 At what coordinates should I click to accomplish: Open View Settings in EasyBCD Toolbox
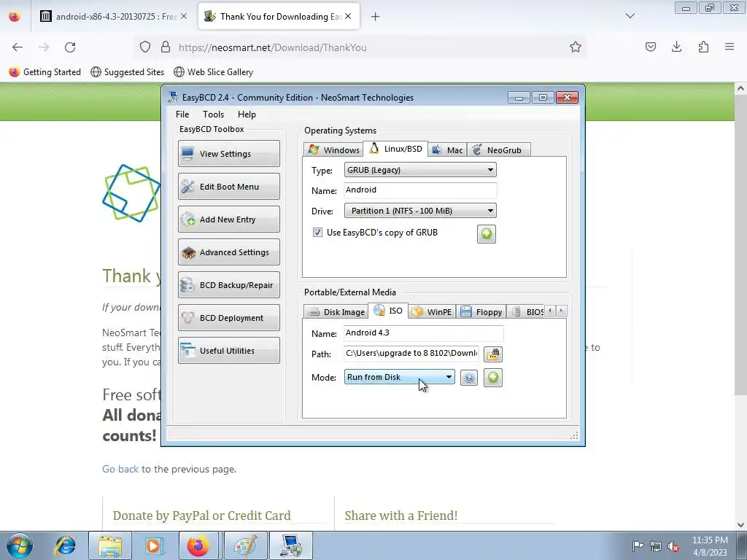pyautogui.click(x=228, y=153)
